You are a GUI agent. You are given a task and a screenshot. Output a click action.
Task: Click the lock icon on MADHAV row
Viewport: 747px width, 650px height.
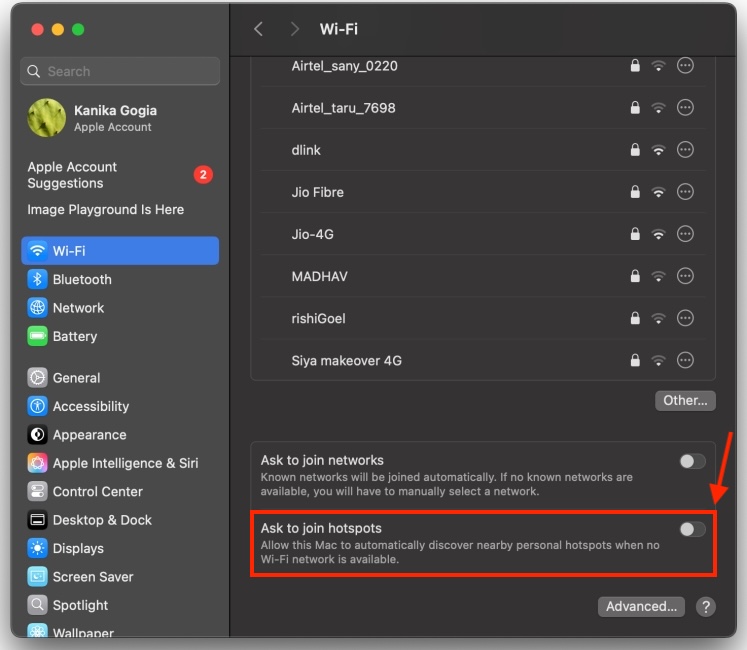(635, 276)
